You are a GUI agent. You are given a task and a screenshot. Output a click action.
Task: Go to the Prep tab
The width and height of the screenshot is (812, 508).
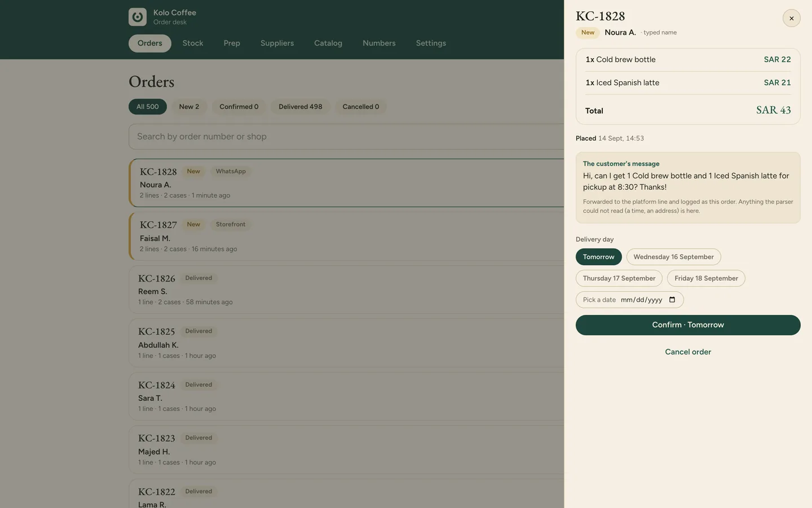pyautogui.click(x=232, y=43)
